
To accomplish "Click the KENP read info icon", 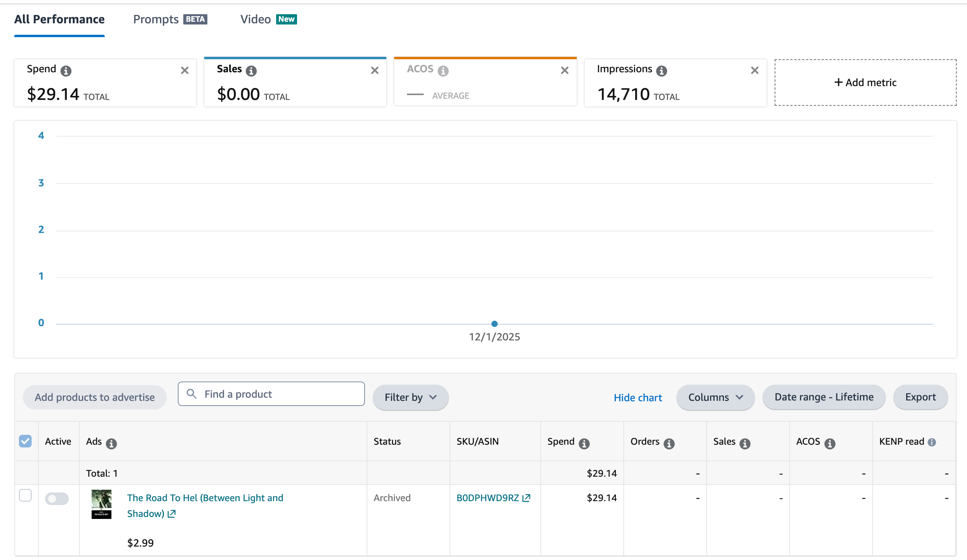I will coord(932,442).
